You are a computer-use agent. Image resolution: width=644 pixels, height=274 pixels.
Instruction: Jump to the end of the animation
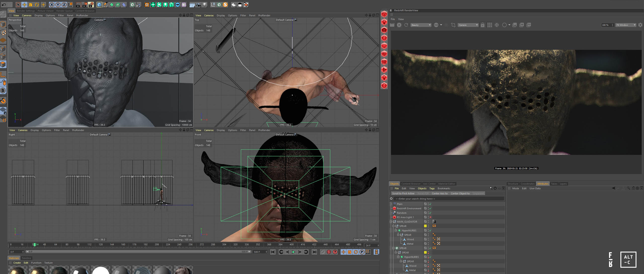[x=314, y=252]
